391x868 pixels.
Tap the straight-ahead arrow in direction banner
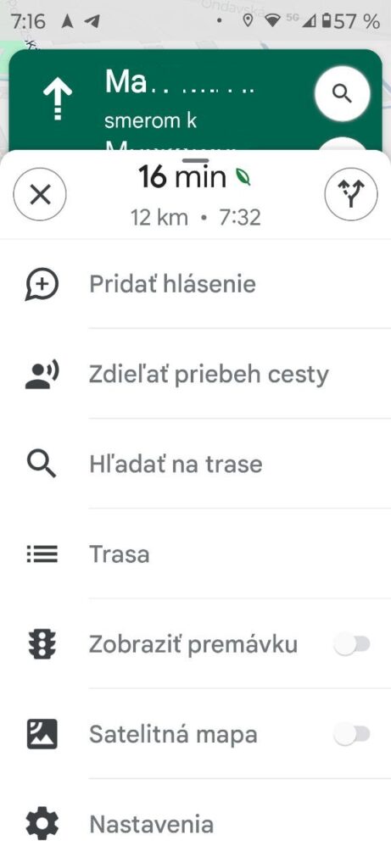click(58, 98)
